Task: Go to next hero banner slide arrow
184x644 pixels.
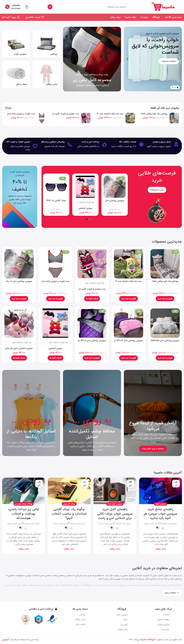Action: [127, 59]
